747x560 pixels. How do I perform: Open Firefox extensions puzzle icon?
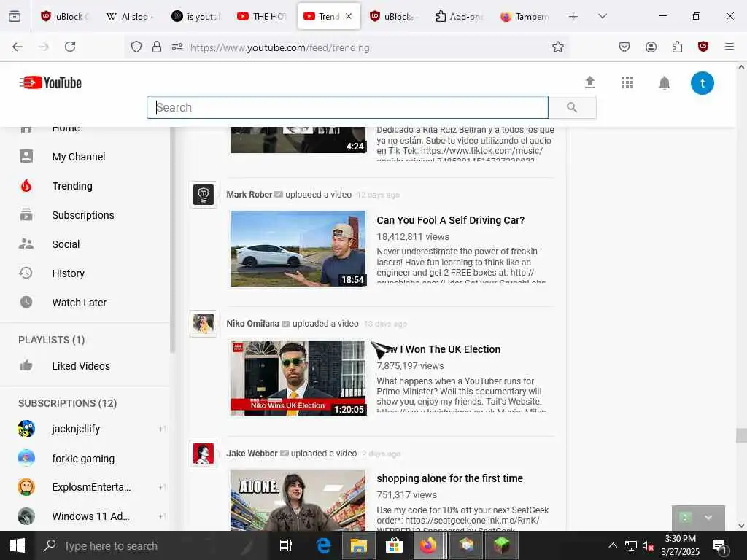click(x=677, y=47)
